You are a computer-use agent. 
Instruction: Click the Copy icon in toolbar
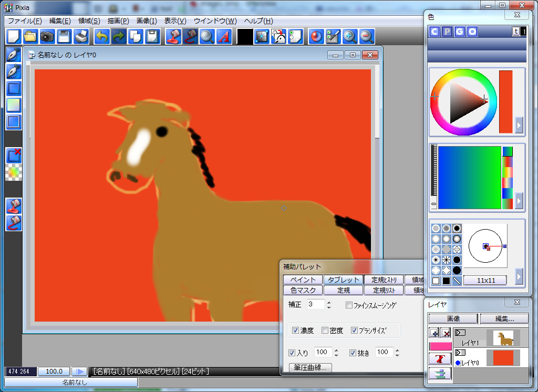point(135,36)
